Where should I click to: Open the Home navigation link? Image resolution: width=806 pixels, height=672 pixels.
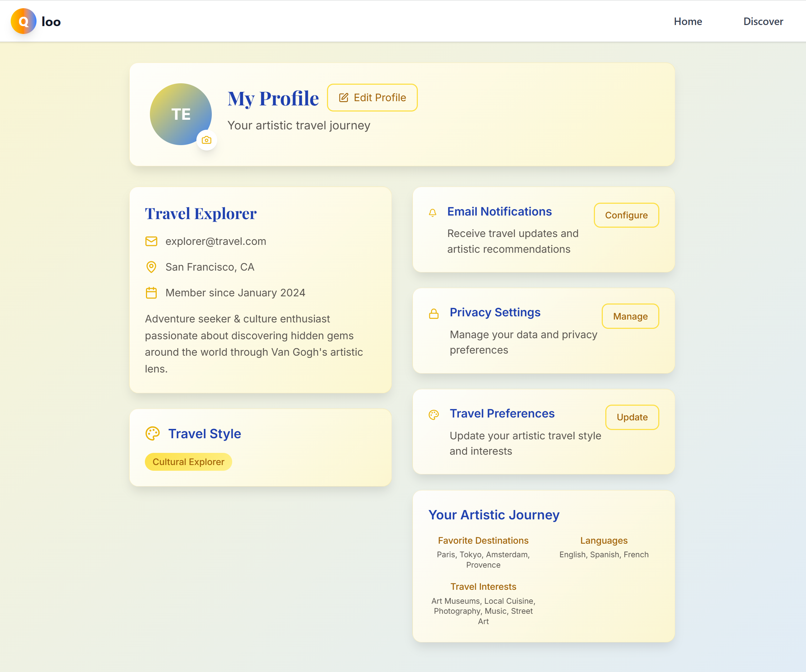click(x=688, y=21)
